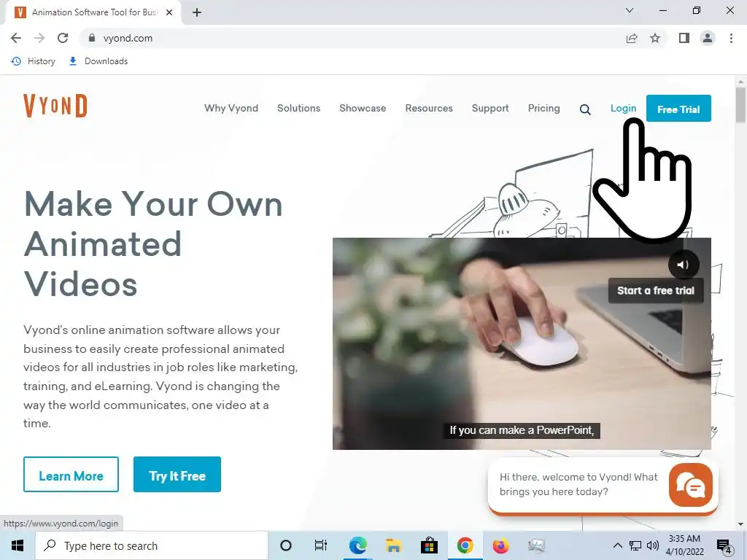This screenshot has height=560, width=747.
Task: Click the Try It Free button
Action: (x=177, y=474)
